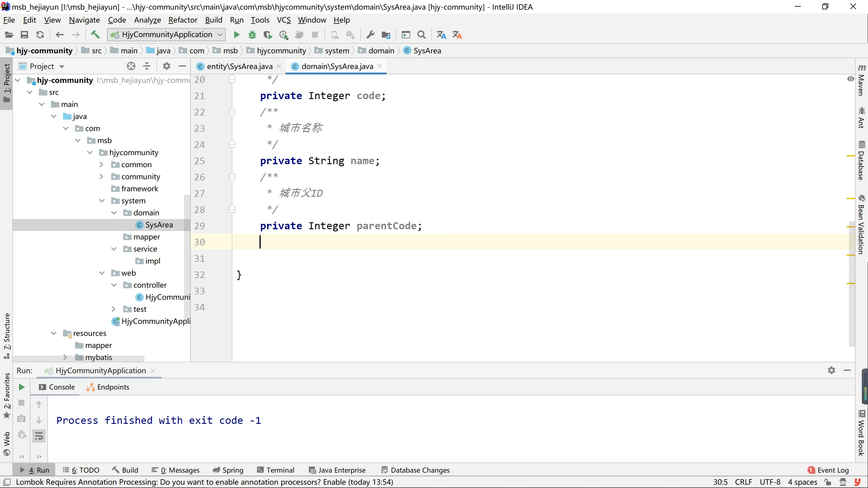Click the CRLF line separator selector

click(x=743, y=482)
